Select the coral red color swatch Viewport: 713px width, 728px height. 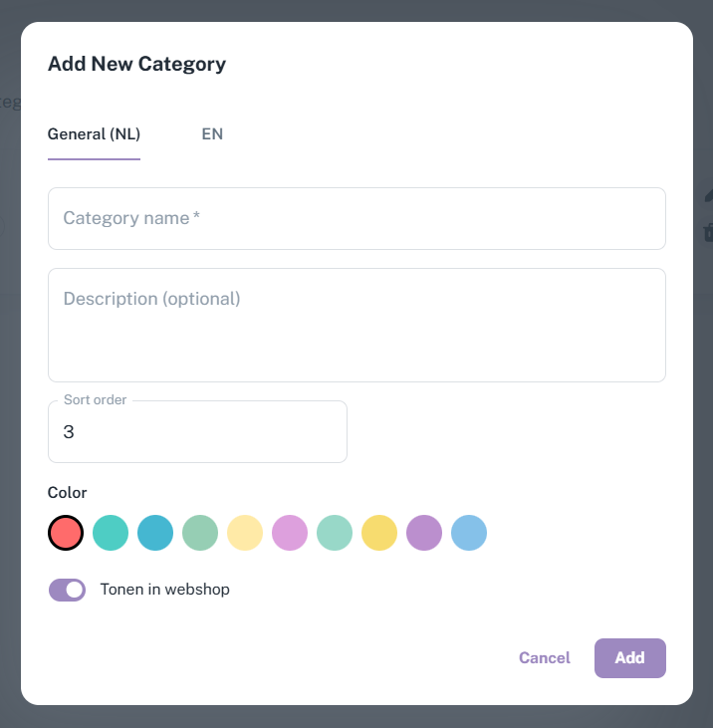(66, 533)
